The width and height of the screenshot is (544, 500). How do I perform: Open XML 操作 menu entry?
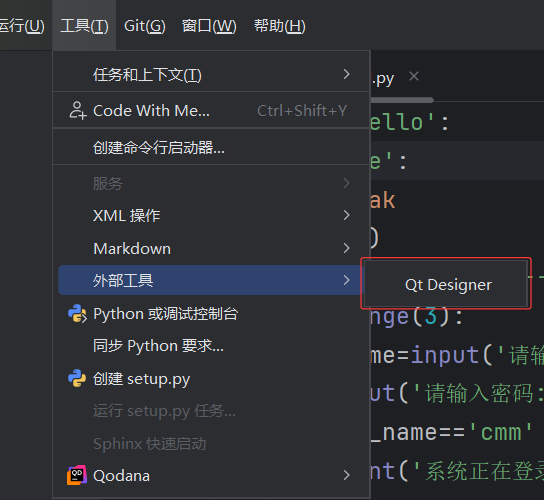tap(211, 215)
